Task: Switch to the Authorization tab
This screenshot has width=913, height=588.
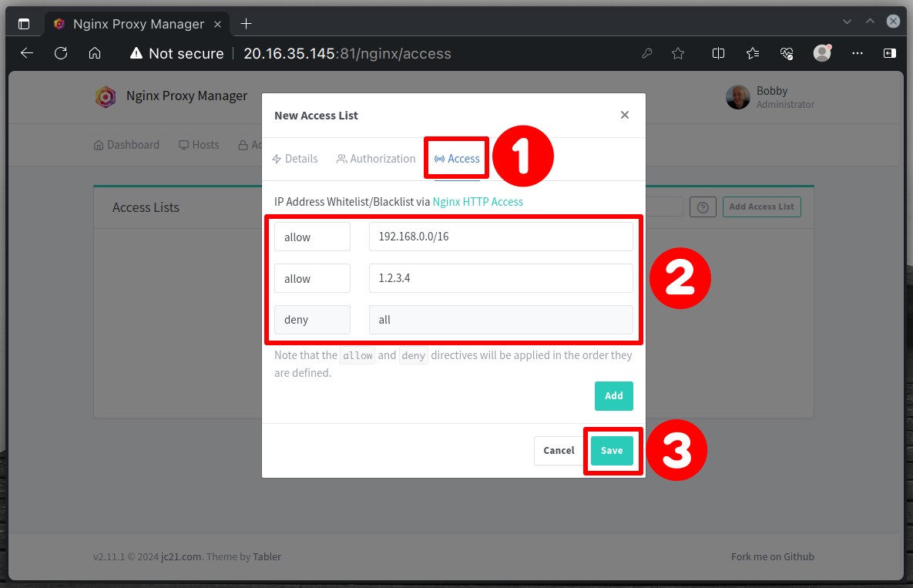Action: pos(376,159)
